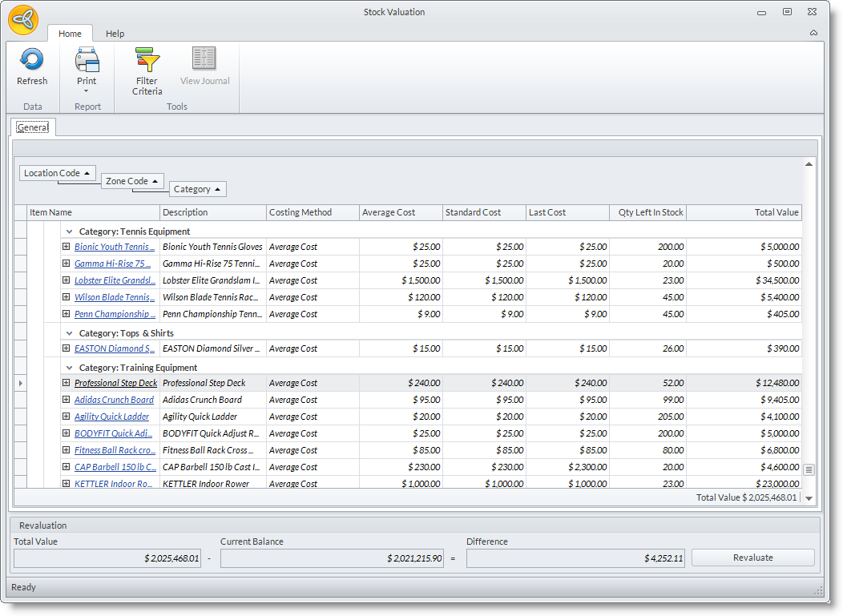Click the Refresh icon in the ribbon
The height and width of the screenshot is (616, 843).
click(32, 60)
